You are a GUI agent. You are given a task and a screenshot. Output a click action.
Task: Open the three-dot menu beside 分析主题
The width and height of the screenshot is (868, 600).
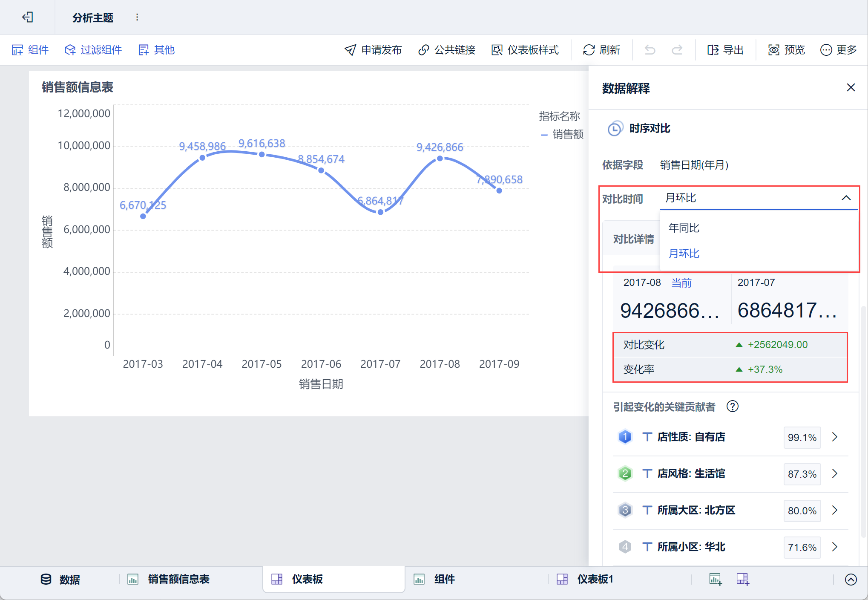[x=137, y=17]
